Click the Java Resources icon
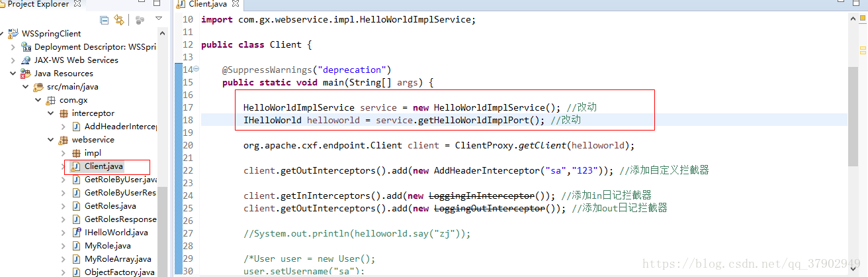868x277 pixels. click(x=26, y=74)
